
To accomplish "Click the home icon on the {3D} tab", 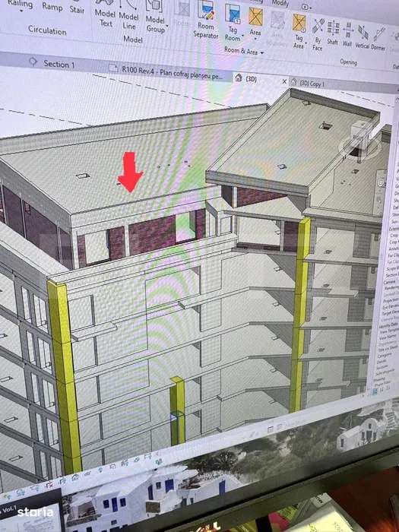I will [239, 78].
